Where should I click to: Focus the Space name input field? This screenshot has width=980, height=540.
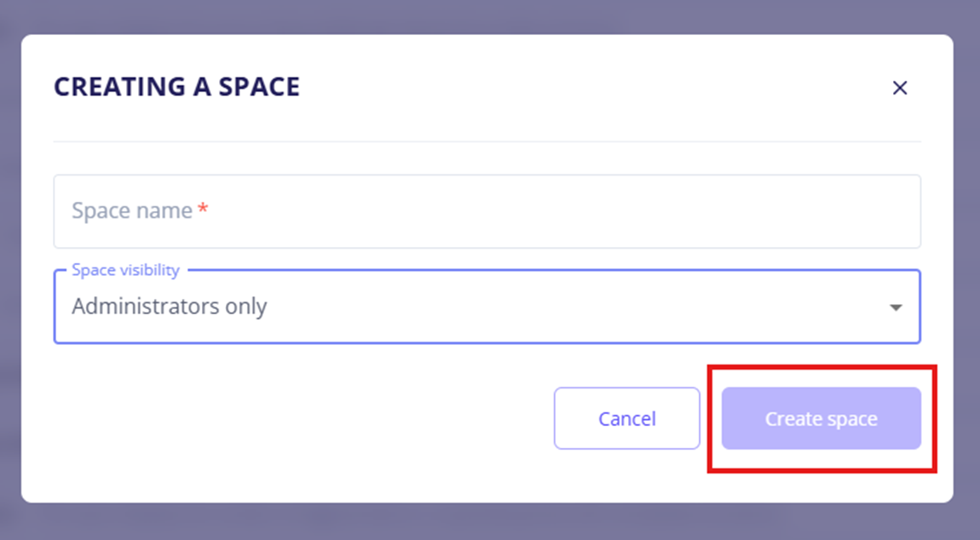487,211
